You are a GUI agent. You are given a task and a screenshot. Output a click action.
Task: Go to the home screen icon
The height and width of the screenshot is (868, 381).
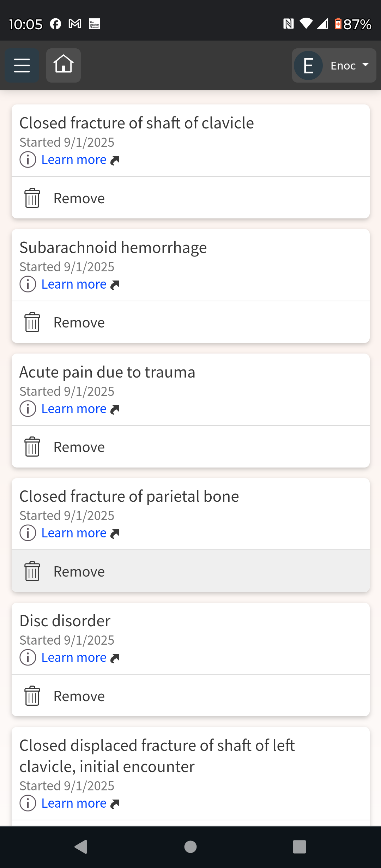[x=64, y=66]
